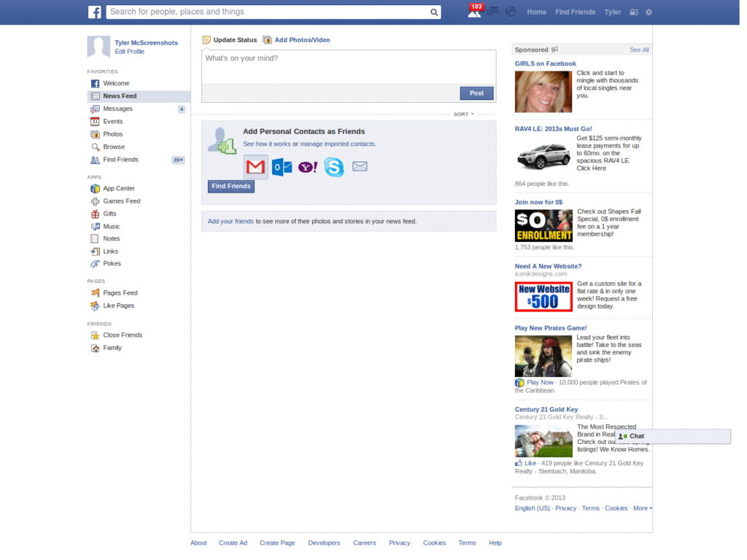The width and height of the screenshot is (747, 560).
Task: Go to Home in top bar
Action: pos(536,12)
